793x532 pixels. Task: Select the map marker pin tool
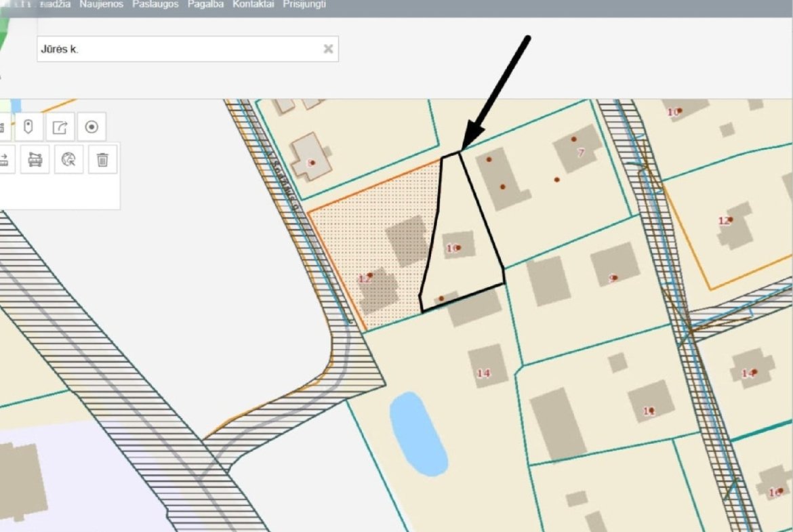(28, 127)
